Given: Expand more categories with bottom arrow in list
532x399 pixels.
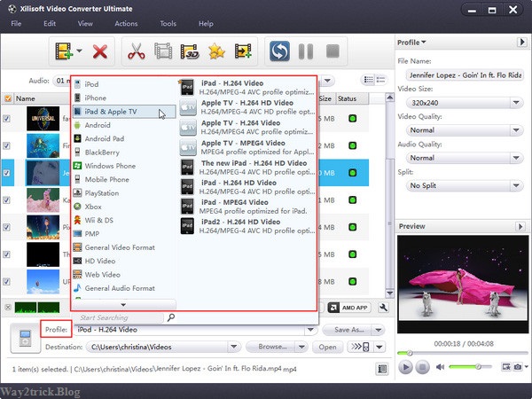Looking at the screenshot, I should tap(123, 305).
